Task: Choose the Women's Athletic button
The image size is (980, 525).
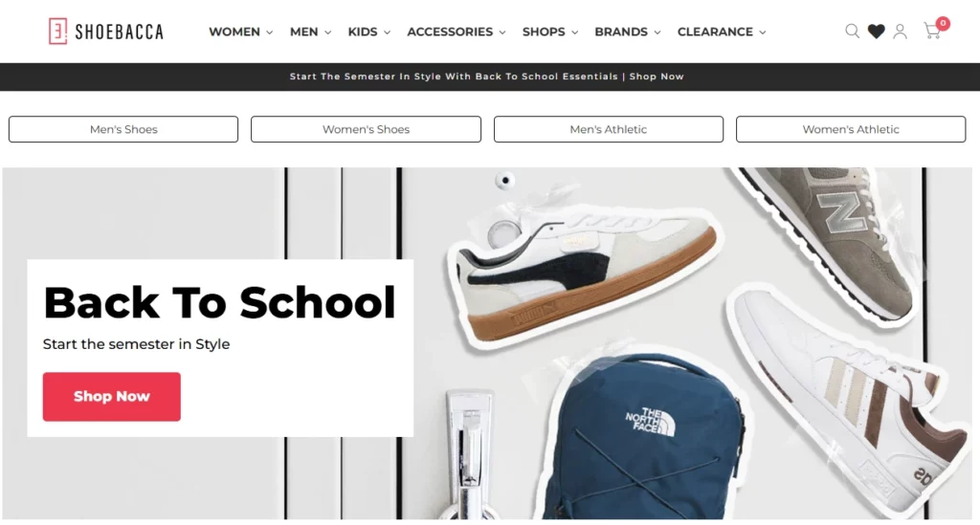Action: point(851,129)
